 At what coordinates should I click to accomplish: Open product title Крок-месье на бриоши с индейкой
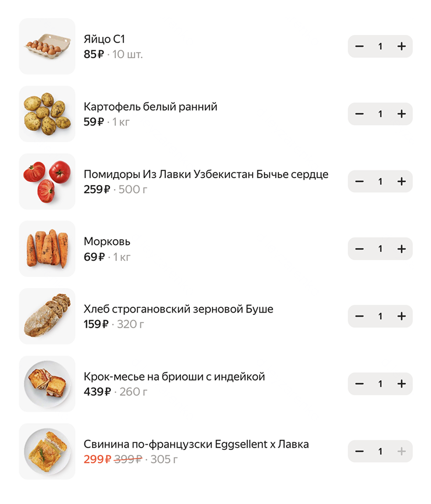(174, 377)
